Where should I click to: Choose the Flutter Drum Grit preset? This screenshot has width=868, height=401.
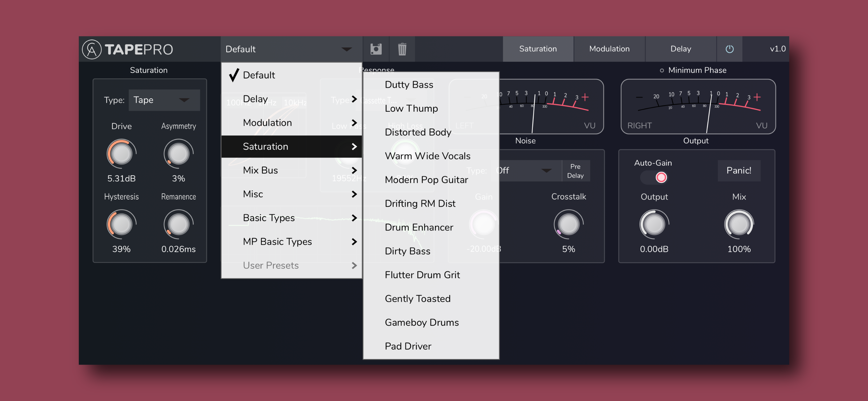coord(431,275)
